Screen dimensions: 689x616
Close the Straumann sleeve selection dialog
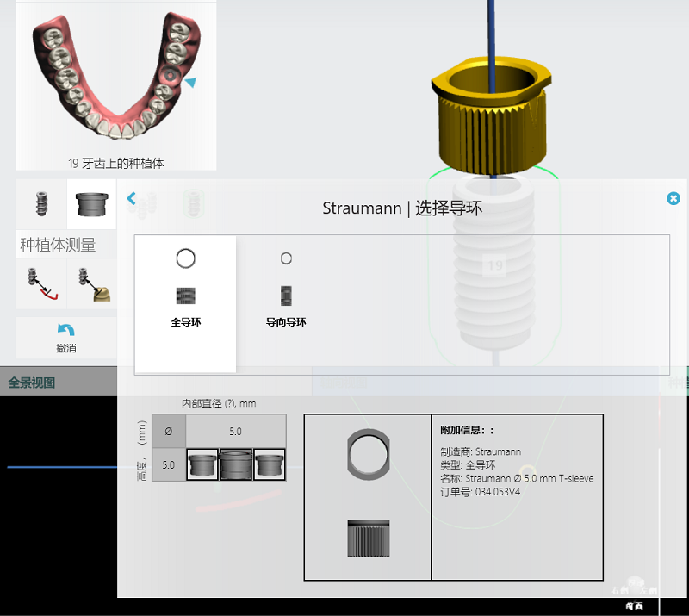point(673,198)
